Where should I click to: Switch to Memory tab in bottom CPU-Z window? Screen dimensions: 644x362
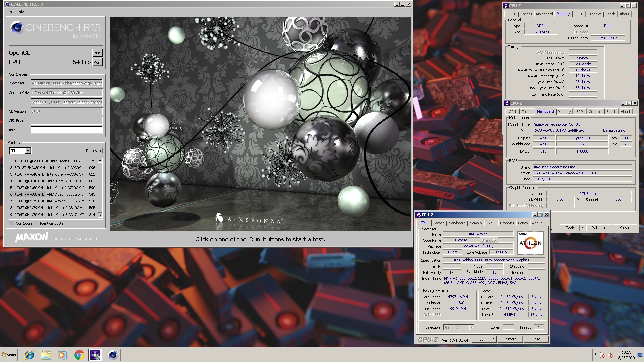[475, 223]
